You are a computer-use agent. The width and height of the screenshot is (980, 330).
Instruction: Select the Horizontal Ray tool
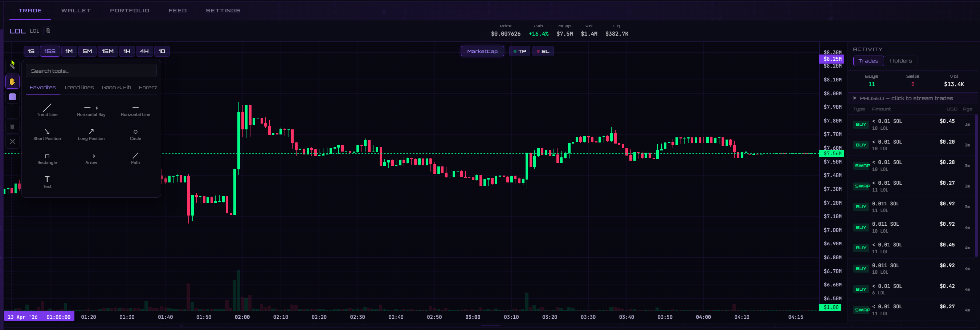click(91, 110)
